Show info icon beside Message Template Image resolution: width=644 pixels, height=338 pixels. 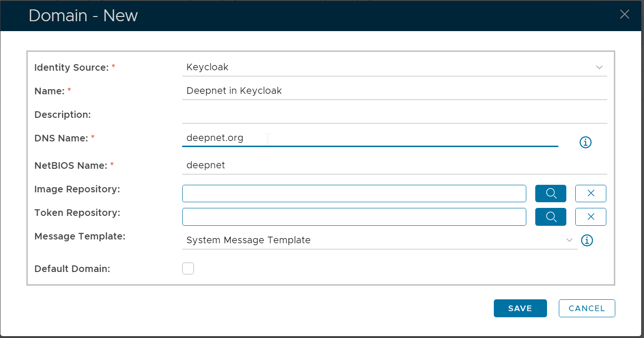587,240
